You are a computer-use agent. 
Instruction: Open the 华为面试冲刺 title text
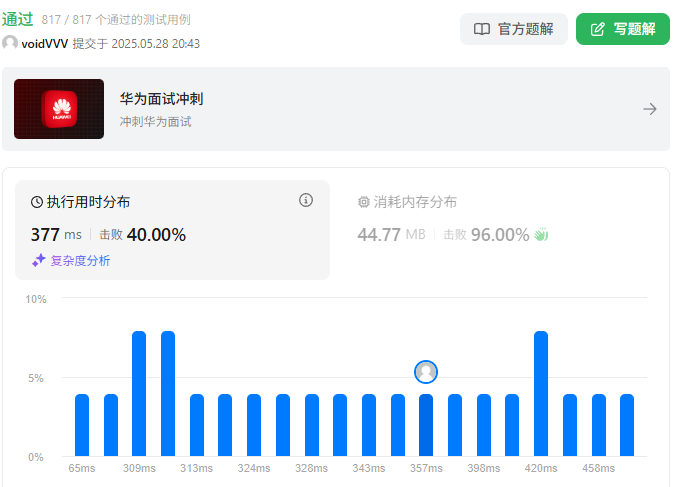click(162, 99)
